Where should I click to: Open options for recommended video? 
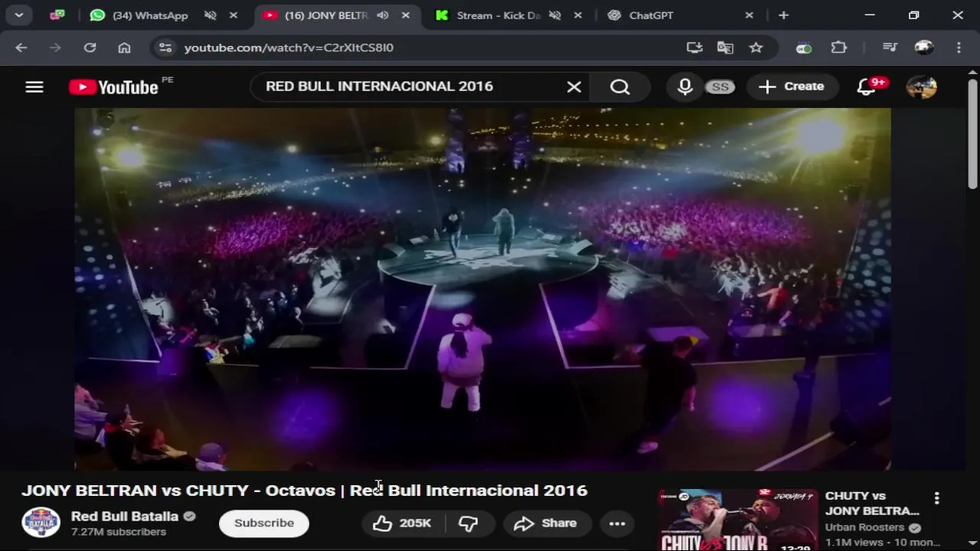936,498
